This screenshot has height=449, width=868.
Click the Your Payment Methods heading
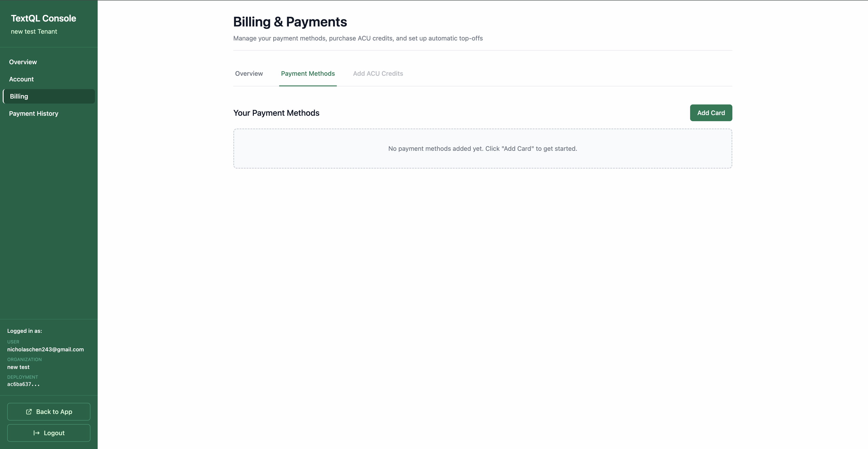pos(276,113)
